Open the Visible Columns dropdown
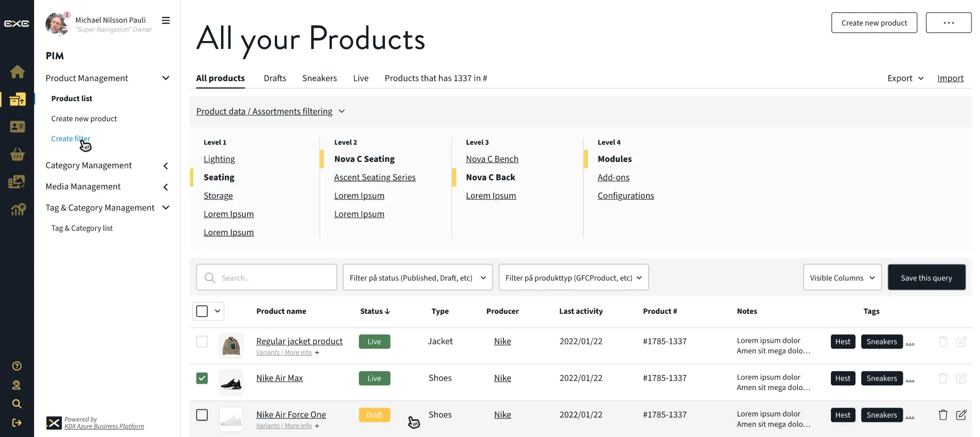The image size is (980, 437). point(842,278)
